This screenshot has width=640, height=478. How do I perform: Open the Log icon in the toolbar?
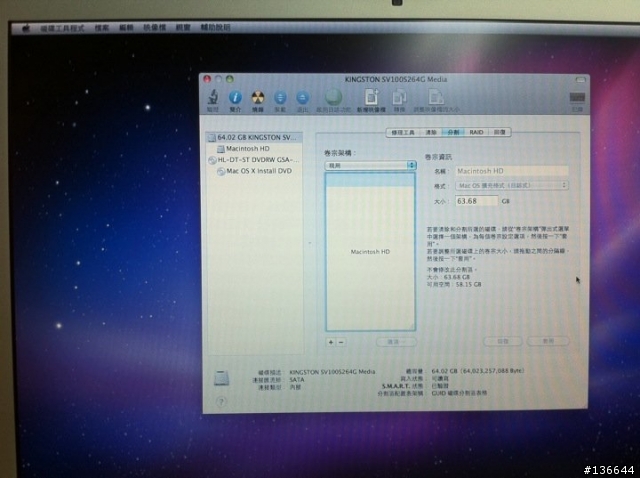point(577,98)
